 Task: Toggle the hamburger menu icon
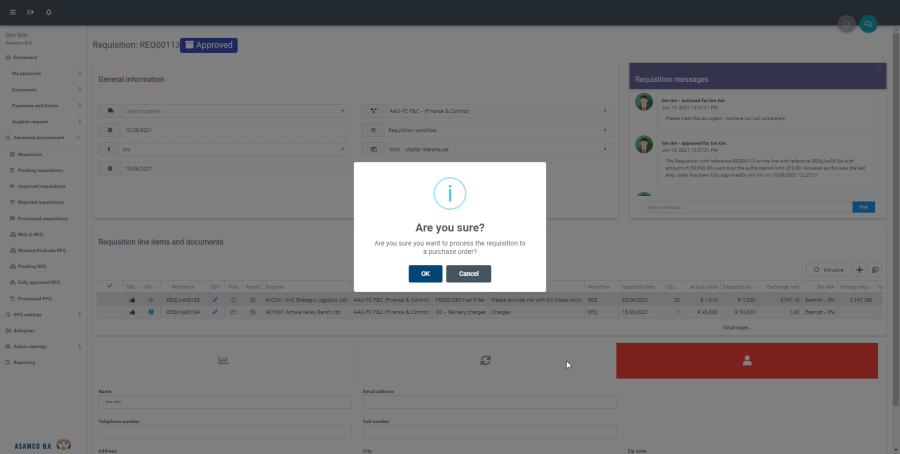click(x=12, y=12)
